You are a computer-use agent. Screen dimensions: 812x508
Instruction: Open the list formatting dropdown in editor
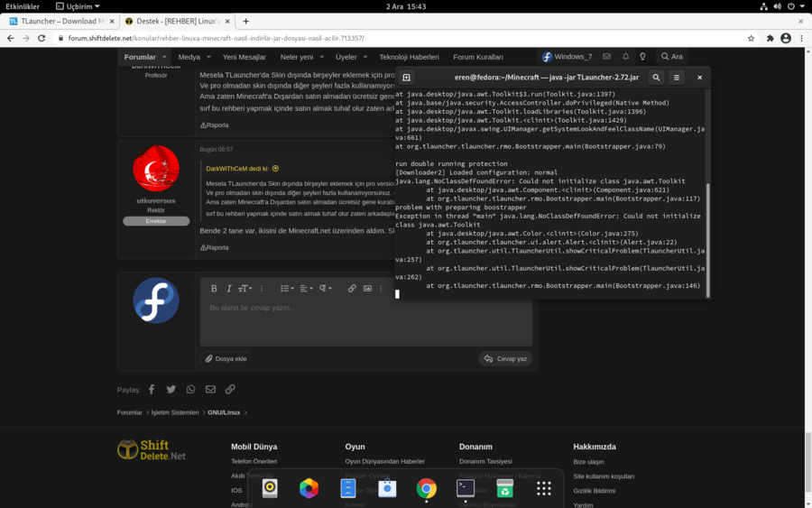[287, 289]
